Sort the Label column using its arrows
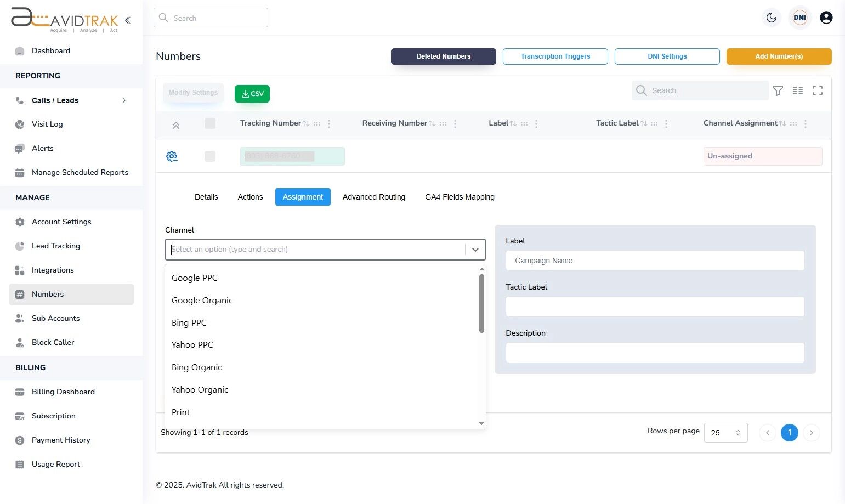The height and width of the screenshot is (504, 845). point(513,124)
